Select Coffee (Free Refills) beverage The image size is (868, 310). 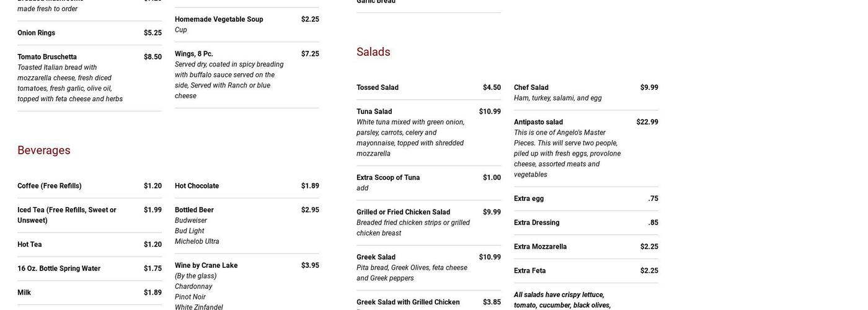click(50, 186)
